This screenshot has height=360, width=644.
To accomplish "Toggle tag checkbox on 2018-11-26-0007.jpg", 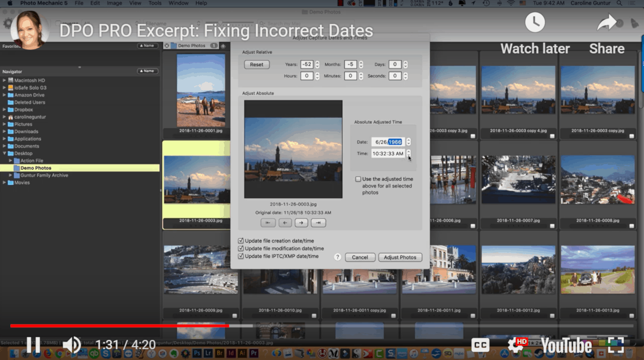I will tap(552, 226).
